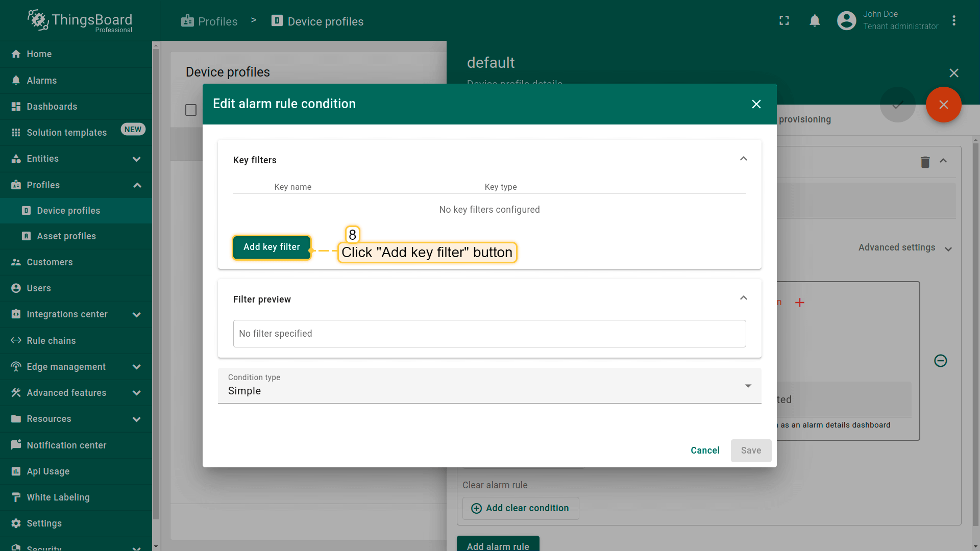Click Cancel in the dialog

click(705, 450)
